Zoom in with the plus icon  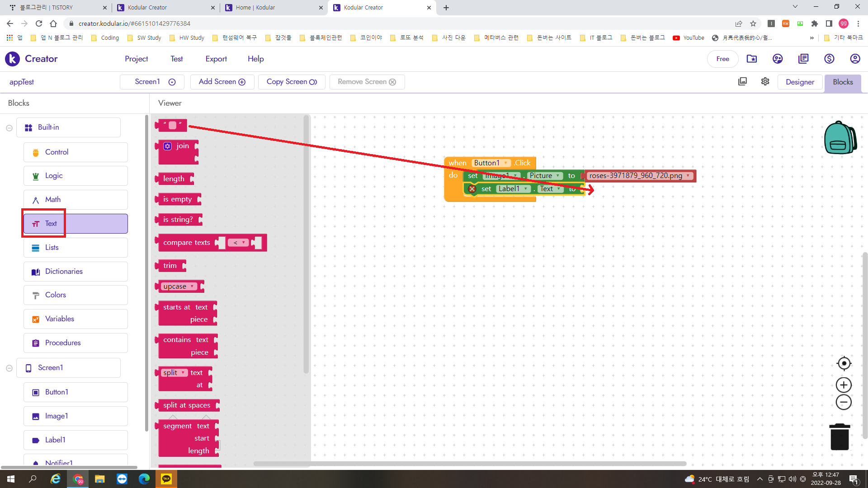[x=844, y=385]
